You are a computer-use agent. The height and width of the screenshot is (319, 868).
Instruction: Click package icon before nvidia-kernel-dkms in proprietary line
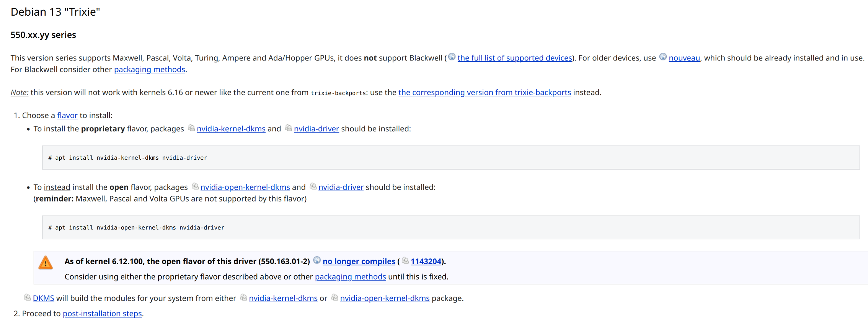191,128
